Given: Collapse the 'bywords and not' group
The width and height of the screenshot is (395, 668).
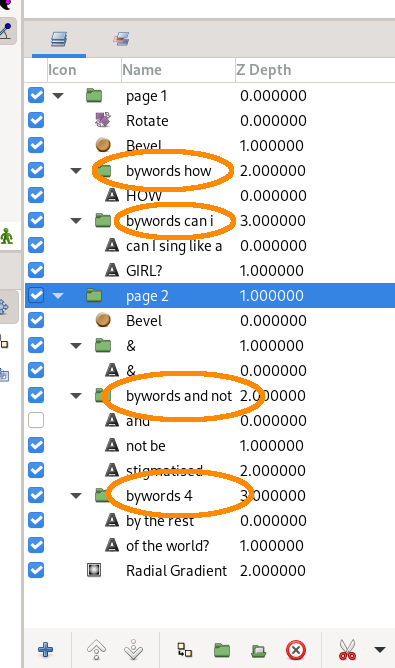Looking at the screenshot, I should tap(76, 395).
